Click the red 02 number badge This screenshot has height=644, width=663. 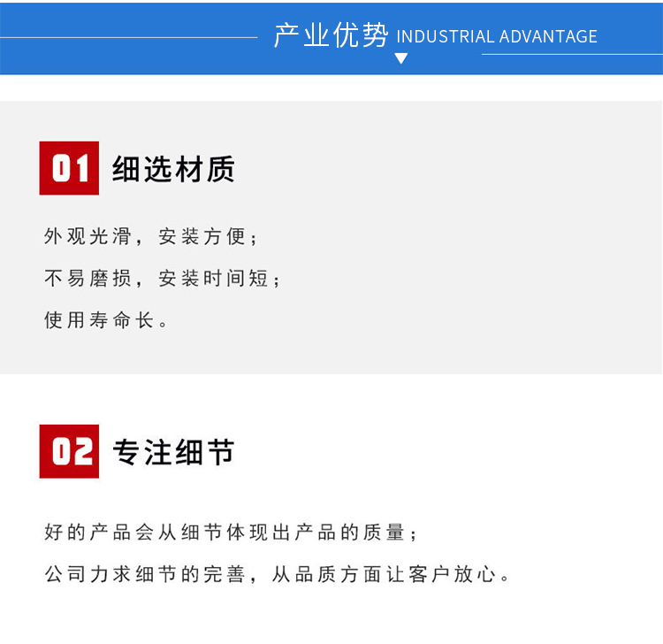point(69,451)
